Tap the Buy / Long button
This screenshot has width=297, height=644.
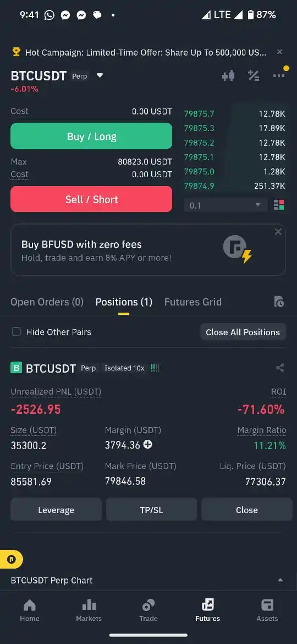91,136
